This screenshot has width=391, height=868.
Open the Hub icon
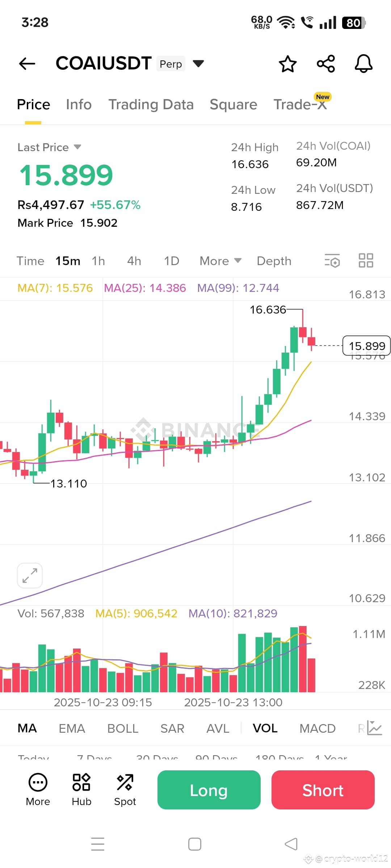click(x=81, y=790)
